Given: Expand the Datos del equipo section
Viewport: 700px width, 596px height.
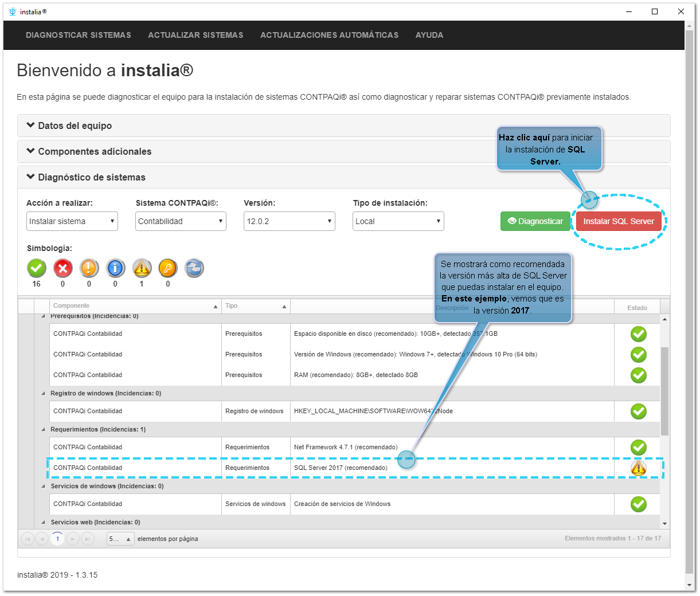Looking at the screenshot, I should [x=75, y=126].
